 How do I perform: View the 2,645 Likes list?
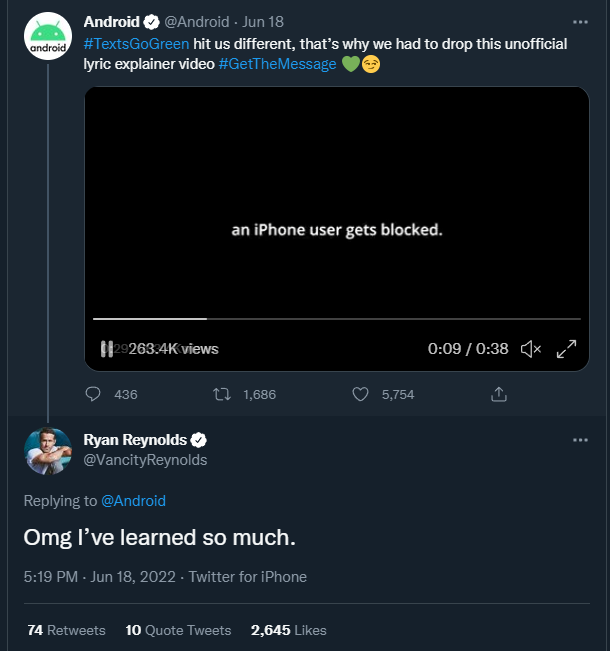coord(288,630)
